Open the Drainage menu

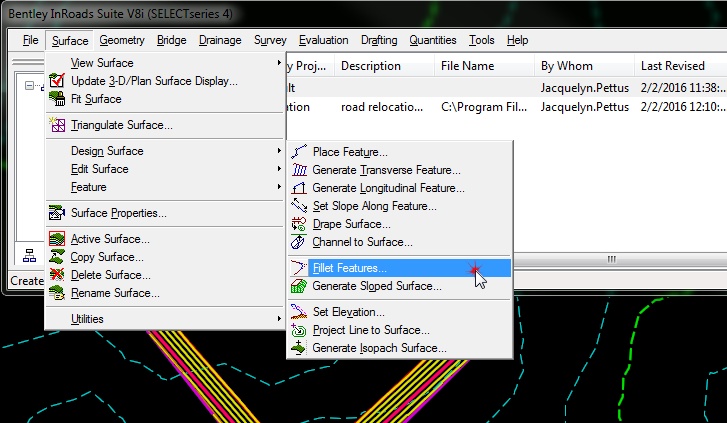click(220, 40)
